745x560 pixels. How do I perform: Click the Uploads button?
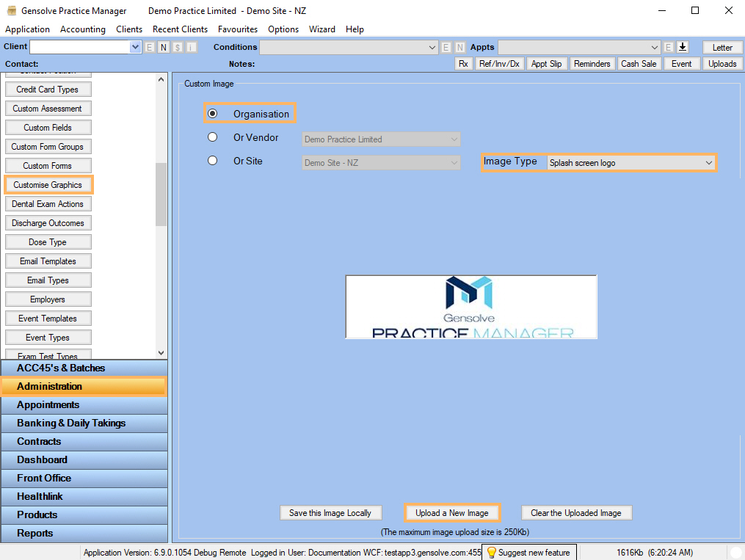coord(722,64)
